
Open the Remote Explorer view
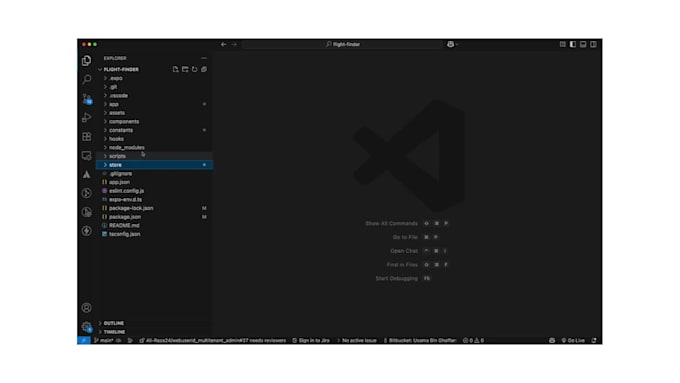(87, 155)
